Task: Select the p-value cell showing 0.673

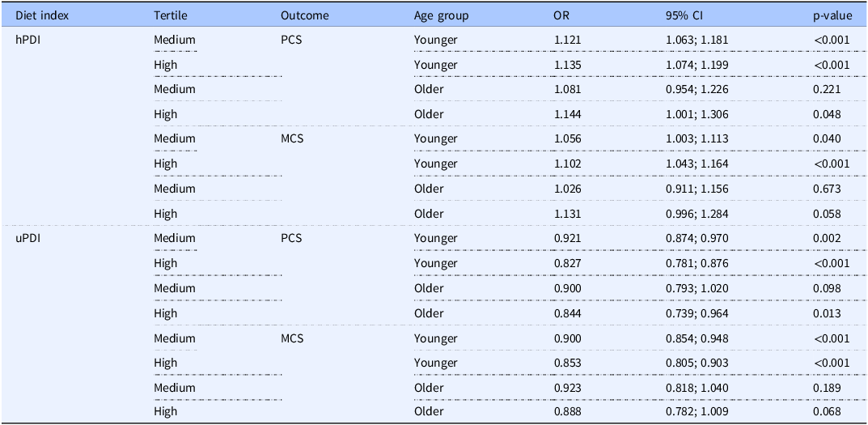Action: pyautogui.click(x=827, y=189)
